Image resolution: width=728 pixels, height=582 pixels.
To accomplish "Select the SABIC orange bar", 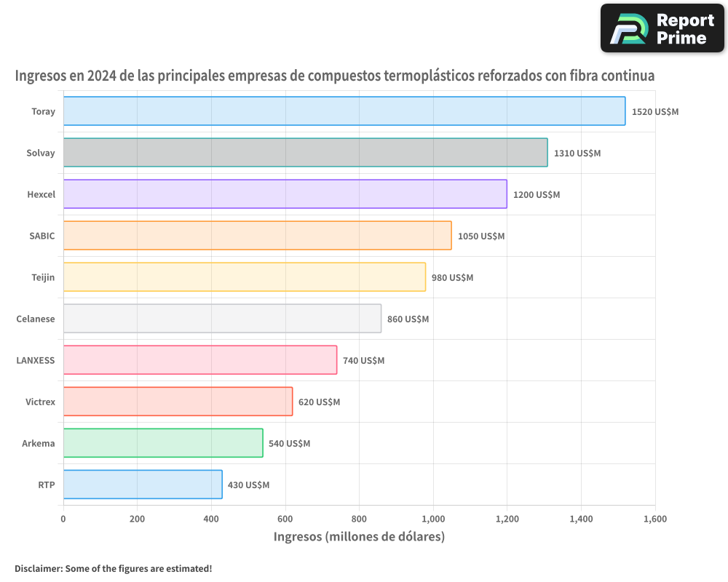I will pos(255,236).
